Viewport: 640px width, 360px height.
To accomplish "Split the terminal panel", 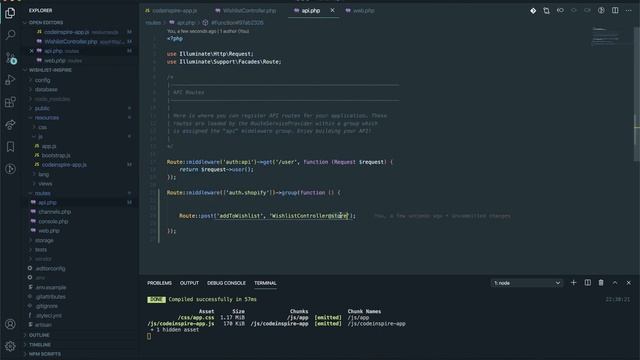I will click(587, 282).
